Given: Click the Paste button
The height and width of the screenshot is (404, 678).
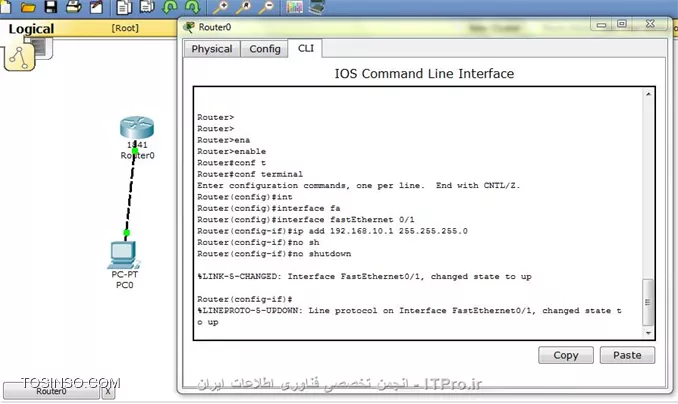Looking at the screenshot, I should coord(627,355).
